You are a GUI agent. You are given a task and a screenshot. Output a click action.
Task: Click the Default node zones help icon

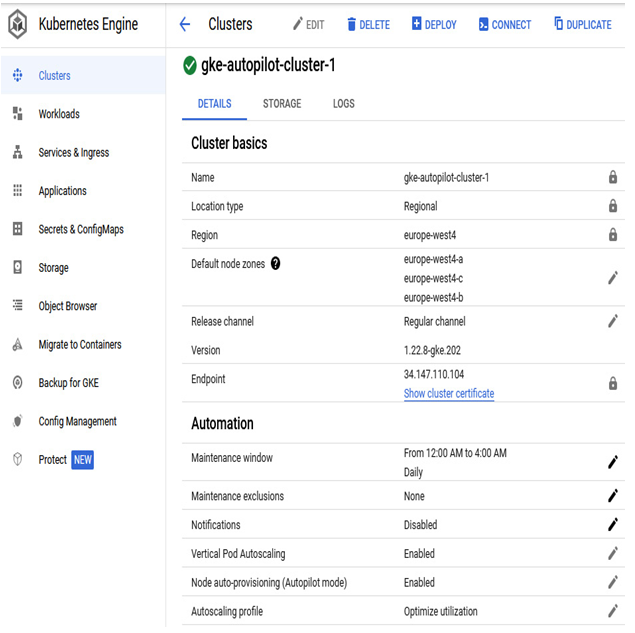(275, 264)
